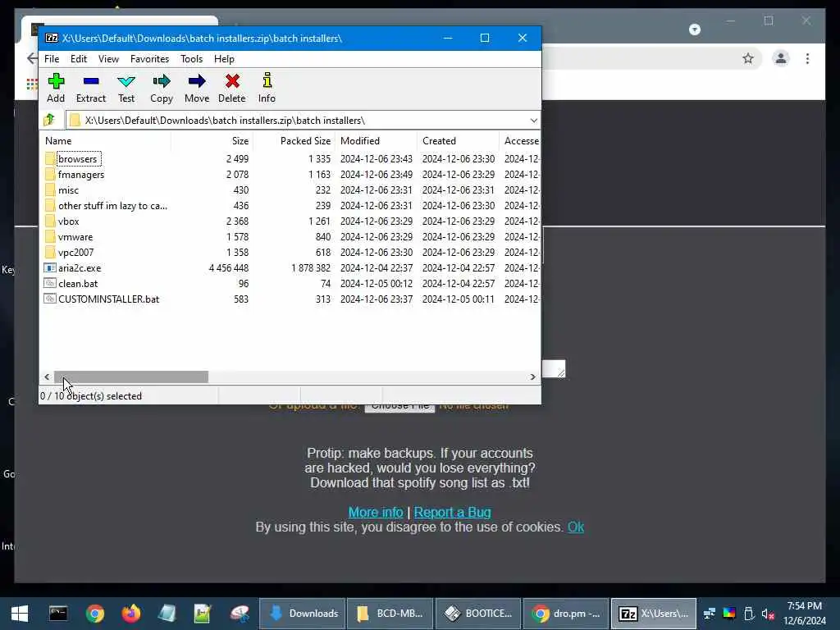This screenshot has width=840, height=630.
Task: Click the scroll right arrow of file list
Action: (532, 377)
